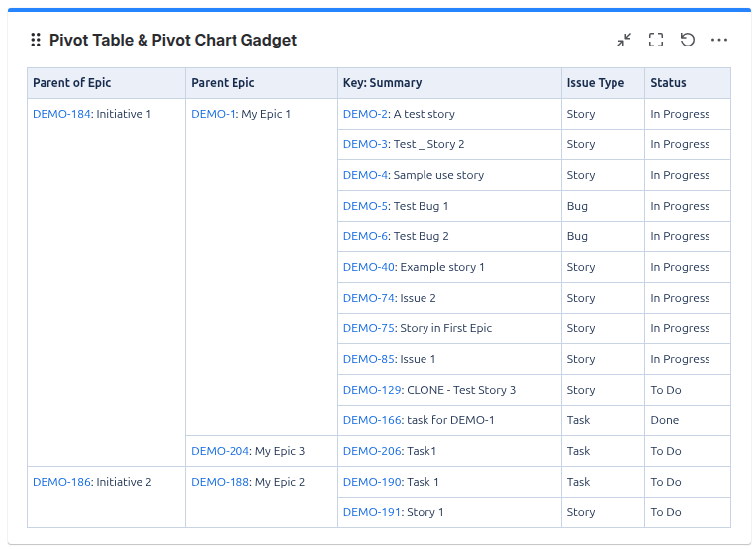Open issue DEMO-5 Test Bug 1

tap(365, 206)
